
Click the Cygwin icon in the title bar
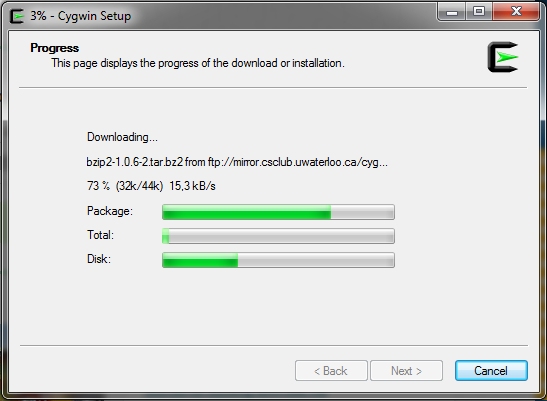pos(16,16)
